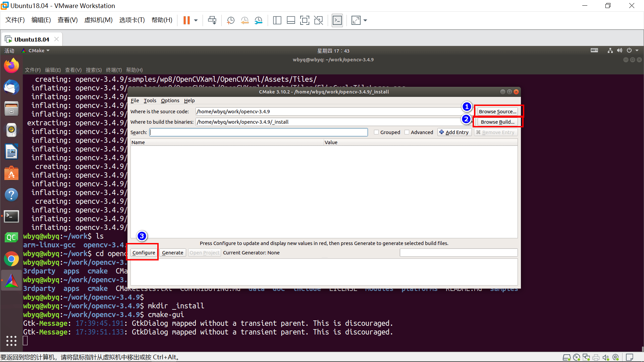The width and height of the screenshot is (644, 362).
Task: Open the clock showing 星期四 17:43
Action: [333, 51]
